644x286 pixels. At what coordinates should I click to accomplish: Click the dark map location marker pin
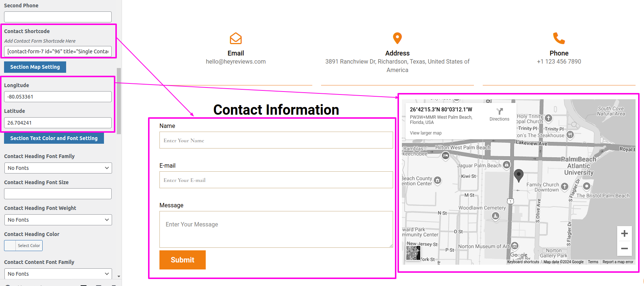(518, 175)
